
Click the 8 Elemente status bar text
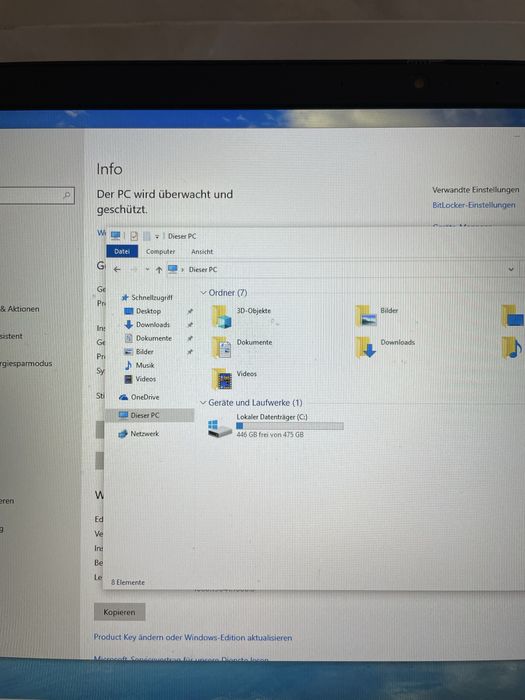click(128, 582)
